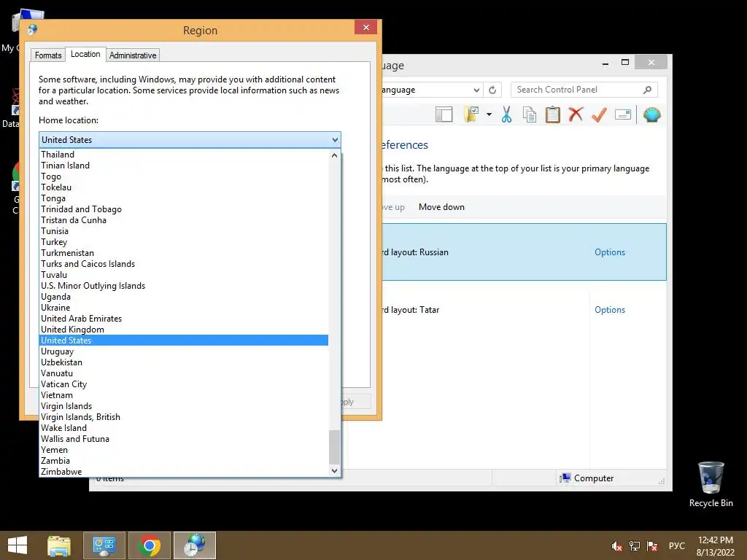The image size is (747, 560).
Task: Select Togo in the location list
Action: pos(184,176)
